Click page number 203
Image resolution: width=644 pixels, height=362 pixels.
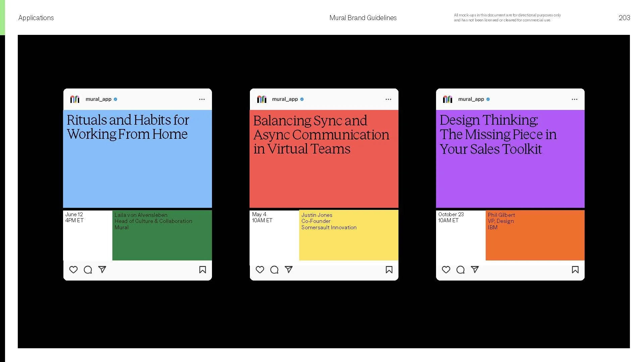(x=624, y=18)
